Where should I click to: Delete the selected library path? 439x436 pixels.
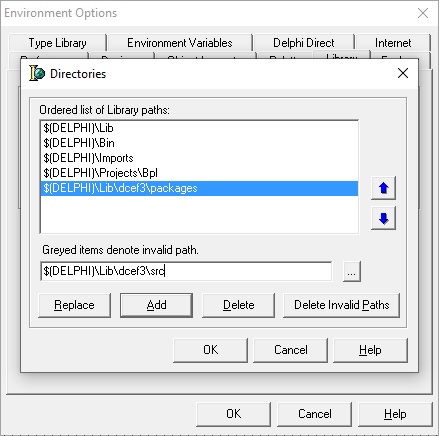pyautogui.click(x=238, y=305)
